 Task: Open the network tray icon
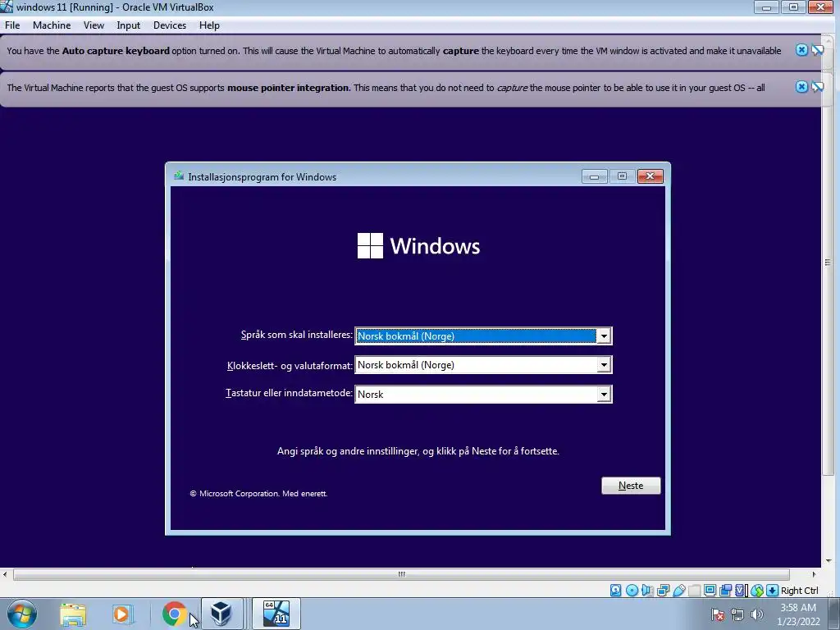point(737,614)
